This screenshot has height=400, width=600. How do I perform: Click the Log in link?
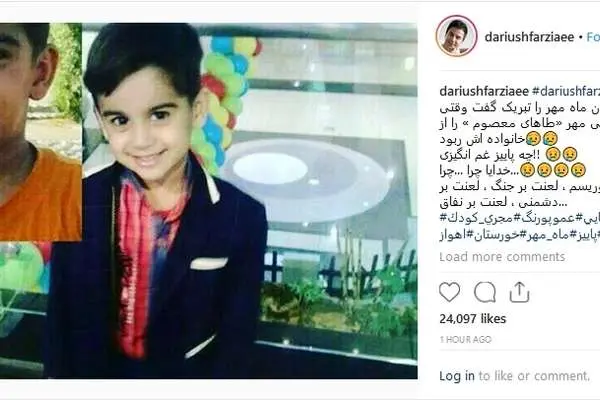(x=457, y=376)
